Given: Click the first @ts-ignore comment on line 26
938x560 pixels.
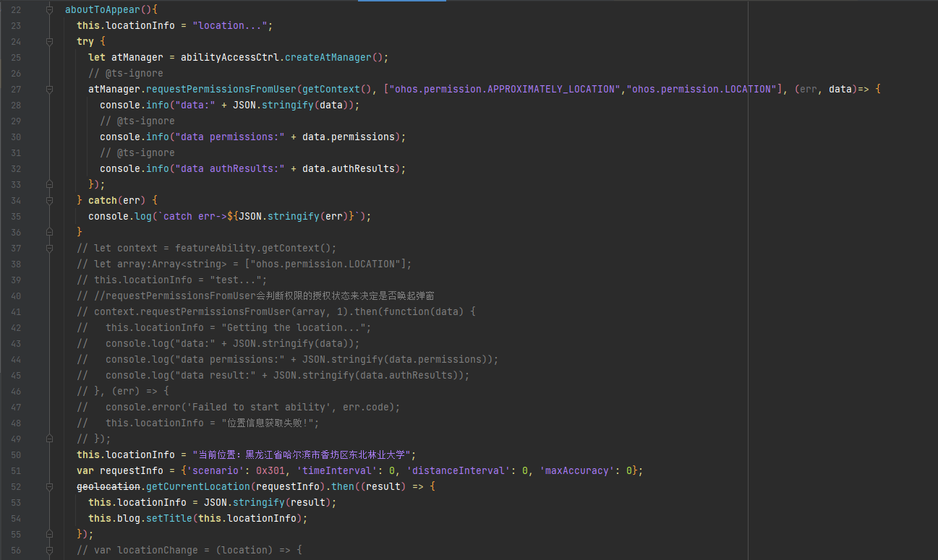Looking at the screenshot, I should click(x=126, y=73).
